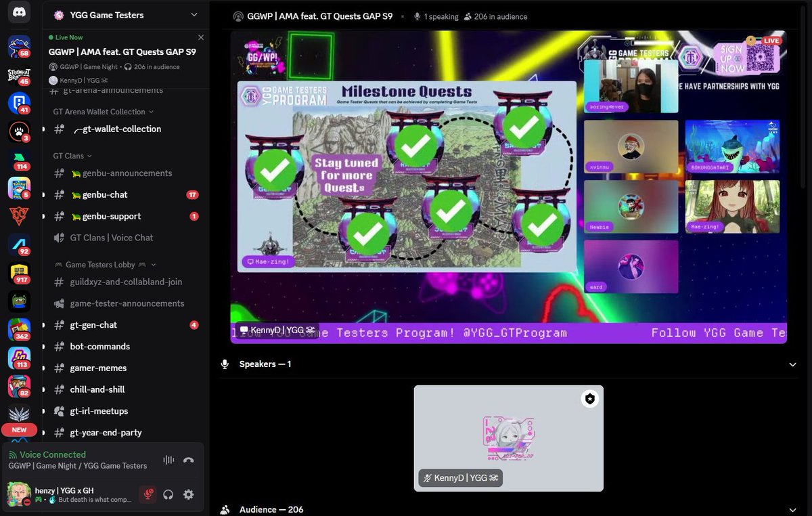Click the 1 speaking indicator
Image resolution: width=812 pixels, height=516 pixels.
pos(436,16)
